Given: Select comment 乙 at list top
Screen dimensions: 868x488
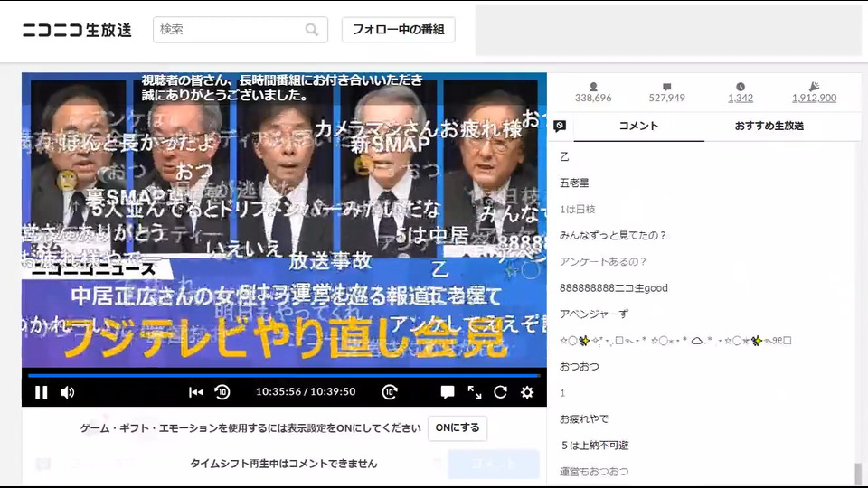Looking at the screenshot, I should click(564, 156).
